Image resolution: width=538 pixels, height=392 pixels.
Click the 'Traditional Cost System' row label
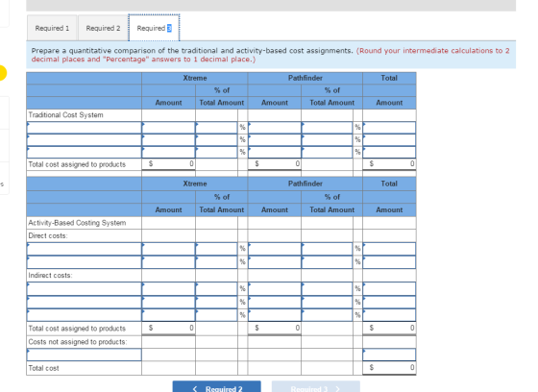coord(65,115)
